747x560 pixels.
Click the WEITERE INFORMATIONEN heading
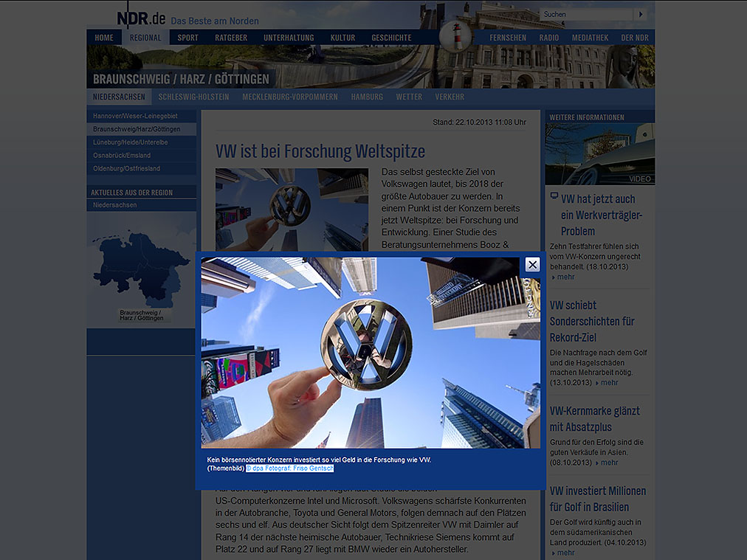586,117
